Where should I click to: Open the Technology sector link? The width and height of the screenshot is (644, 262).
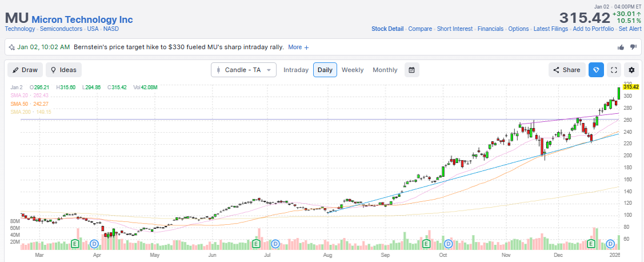[x=20, y=29]
